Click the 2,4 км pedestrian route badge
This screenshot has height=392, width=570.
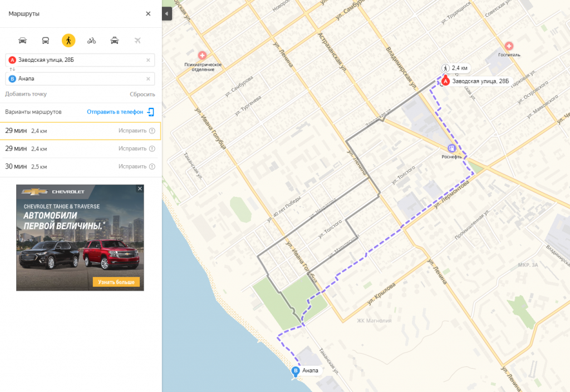tap(455, 68)
